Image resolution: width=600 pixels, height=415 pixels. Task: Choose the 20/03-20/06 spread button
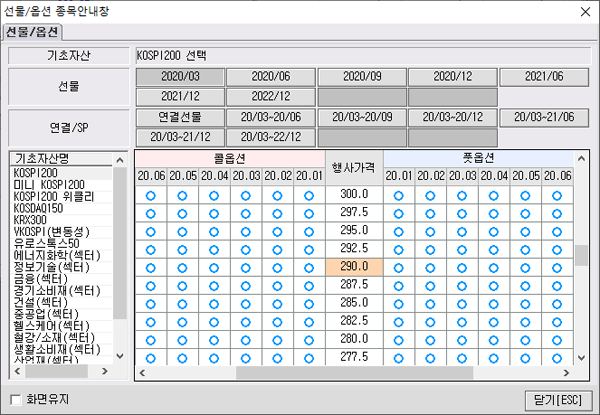pos(270,117)
